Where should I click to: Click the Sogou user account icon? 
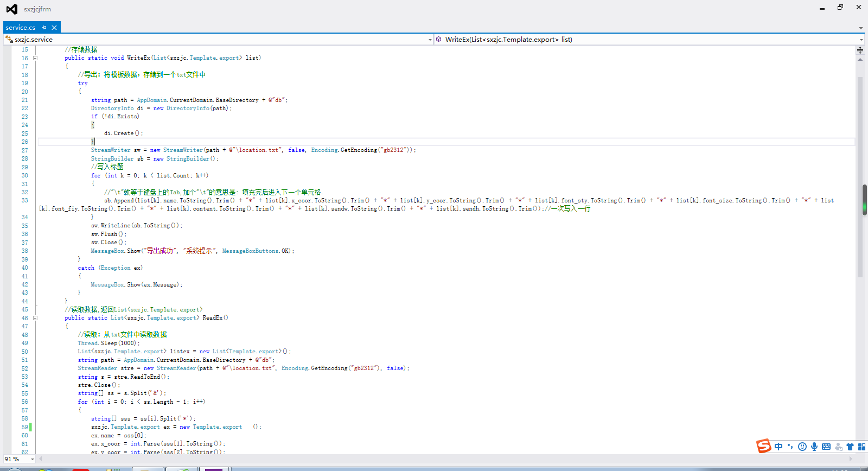click(839, 447)
